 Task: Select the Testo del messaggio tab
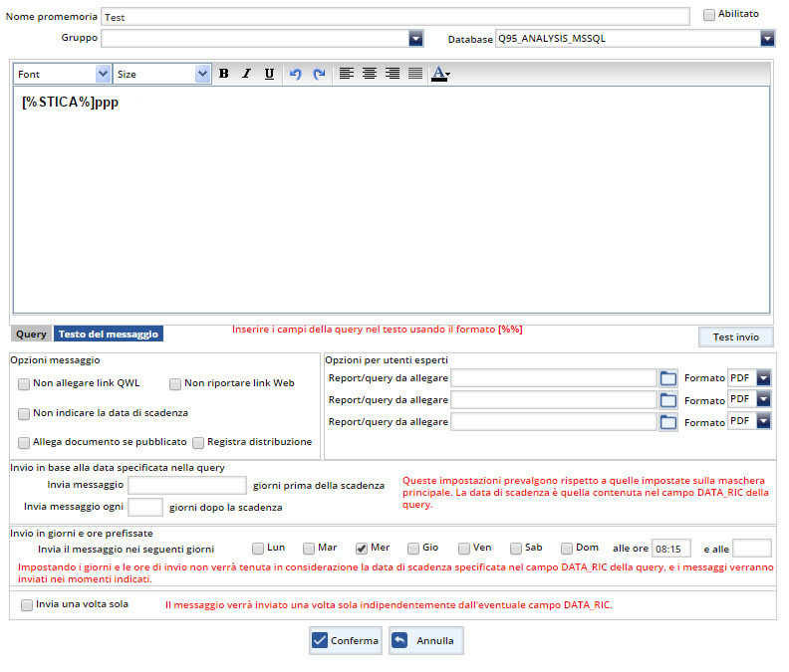pos(108,335)
